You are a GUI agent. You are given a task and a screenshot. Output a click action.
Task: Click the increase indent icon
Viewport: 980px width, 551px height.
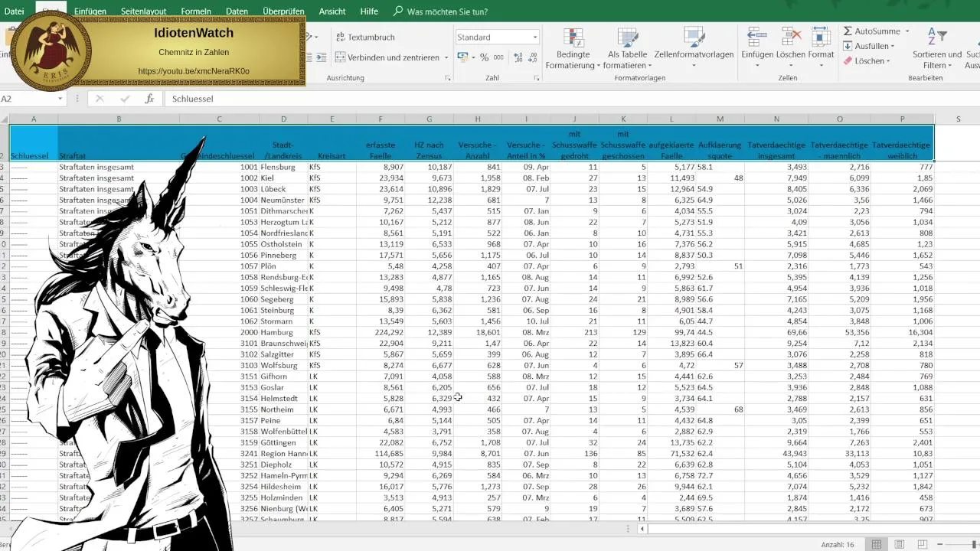click(321, 57)
